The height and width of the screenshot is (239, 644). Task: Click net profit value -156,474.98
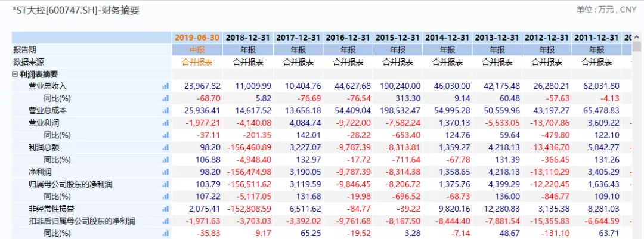pos(250,172)
